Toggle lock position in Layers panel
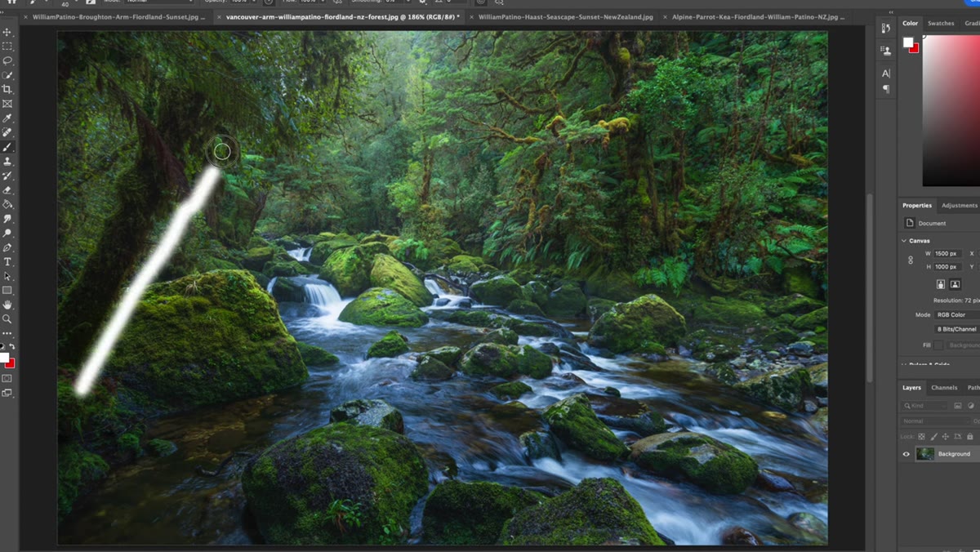 [946, 437]
